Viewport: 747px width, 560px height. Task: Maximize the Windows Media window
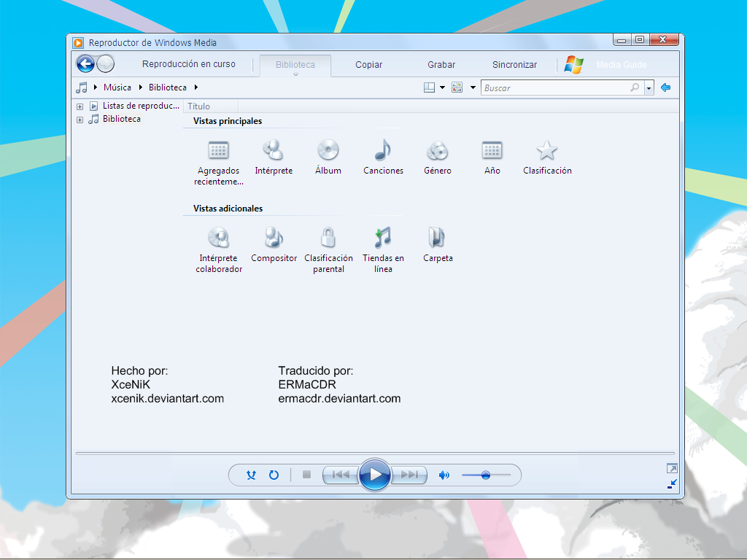click(x=640, y=40)
